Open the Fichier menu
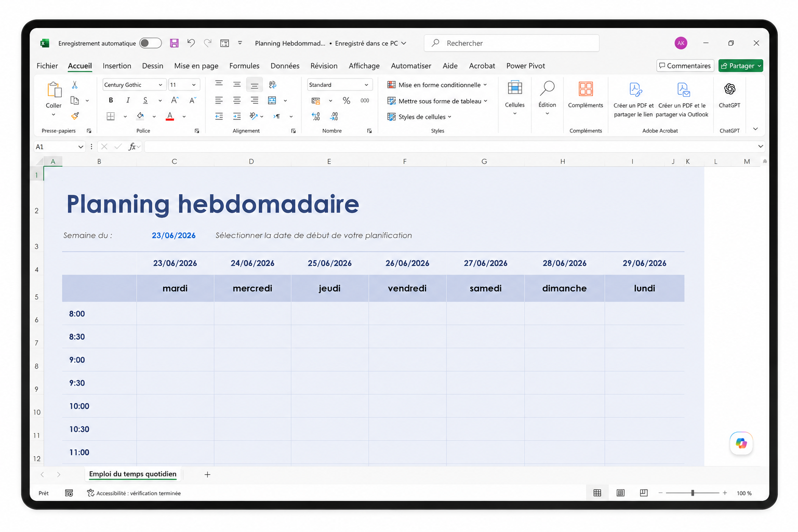Screen dimensions: 798x532 coord(47,66)
